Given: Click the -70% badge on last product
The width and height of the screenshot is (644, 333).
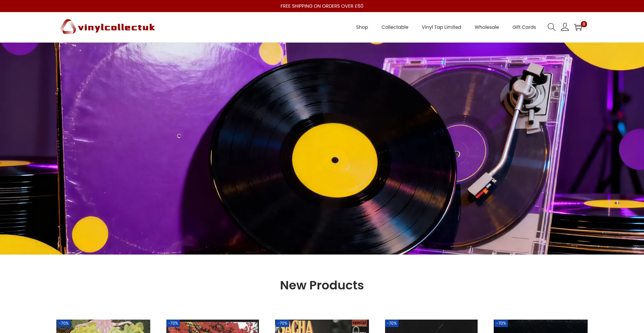Looking at the screenshot, I should pos(501,323).
